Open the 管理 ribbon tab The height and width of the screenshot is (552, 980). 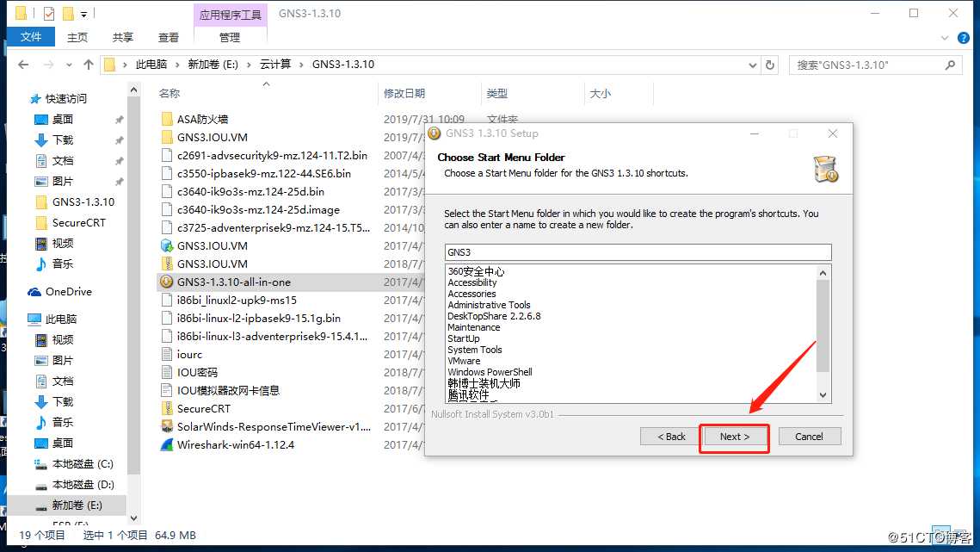click(x=230, y=38)
